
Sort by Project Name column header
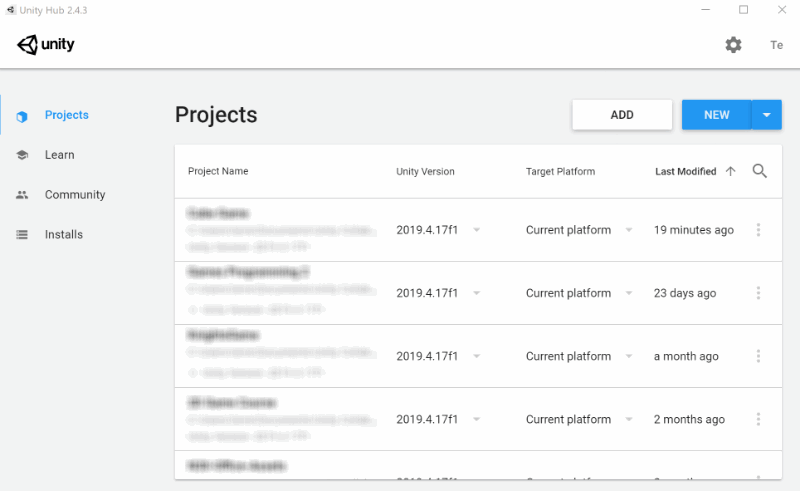point(218,171)
